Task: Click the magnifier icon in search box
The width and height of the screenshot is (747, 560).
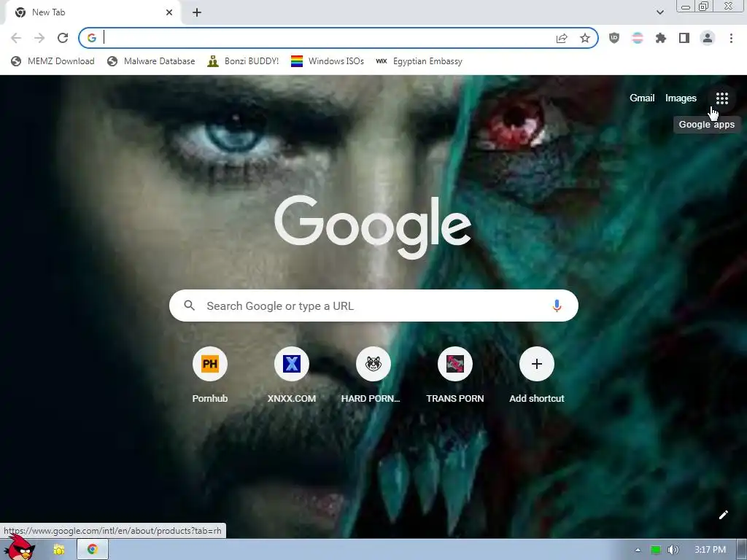Action: point(189,306)
